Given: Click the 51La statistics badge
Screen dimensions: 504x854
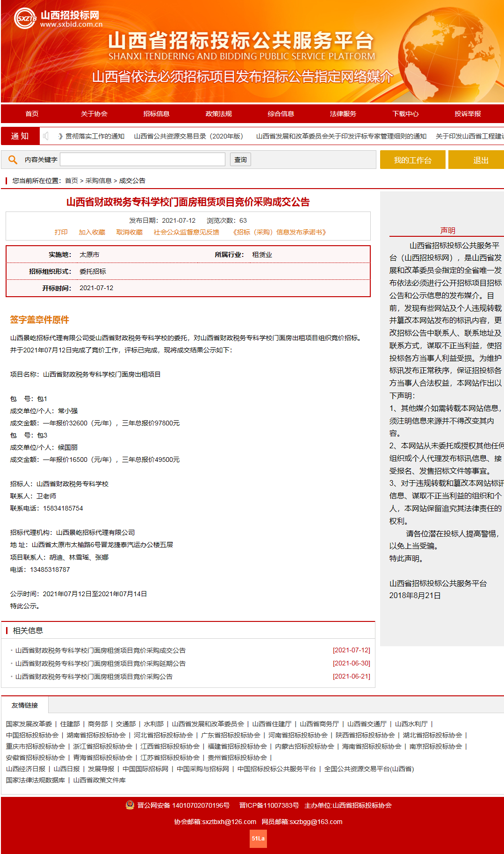Looking at the screenshot, I should (x=258, y=839).
